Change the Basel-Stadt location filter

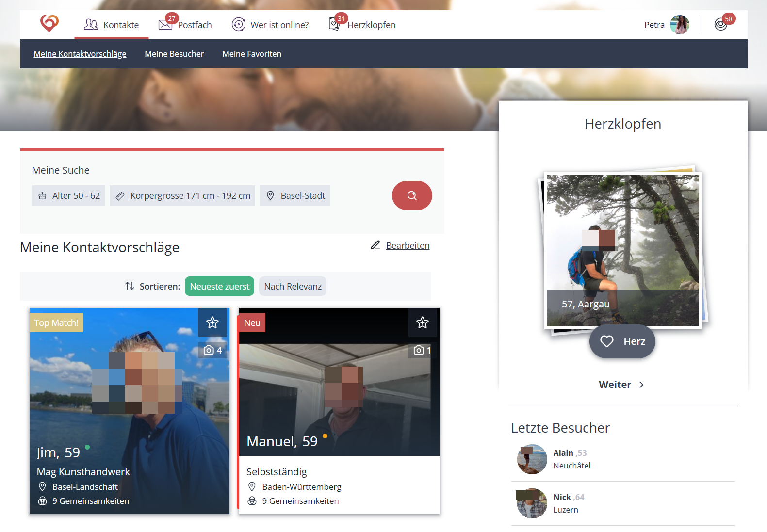click(x=295, y=195)
